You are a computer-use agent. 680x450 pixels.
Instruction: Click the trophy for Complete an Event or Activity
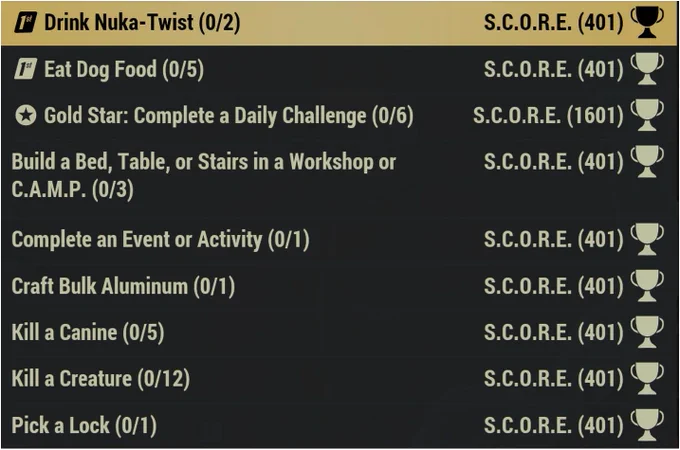pyautogui.click(x=647, y=239)
